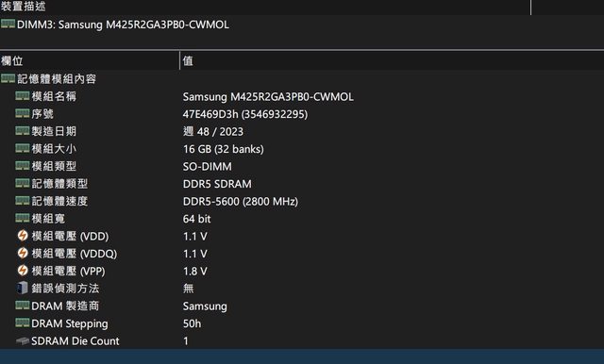Select the DRAM 製造商 row
Screen dimensions: 604x364
point(302,306)
